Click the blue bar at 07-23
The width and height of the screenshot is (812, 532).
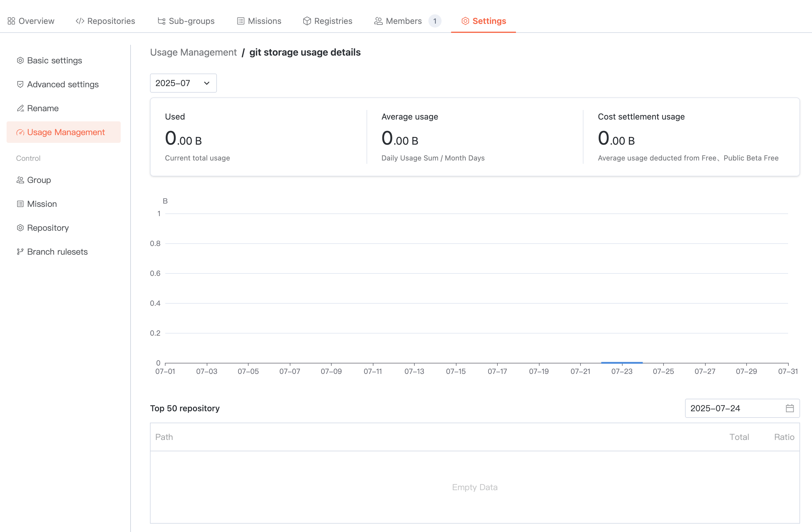[622, 363]
